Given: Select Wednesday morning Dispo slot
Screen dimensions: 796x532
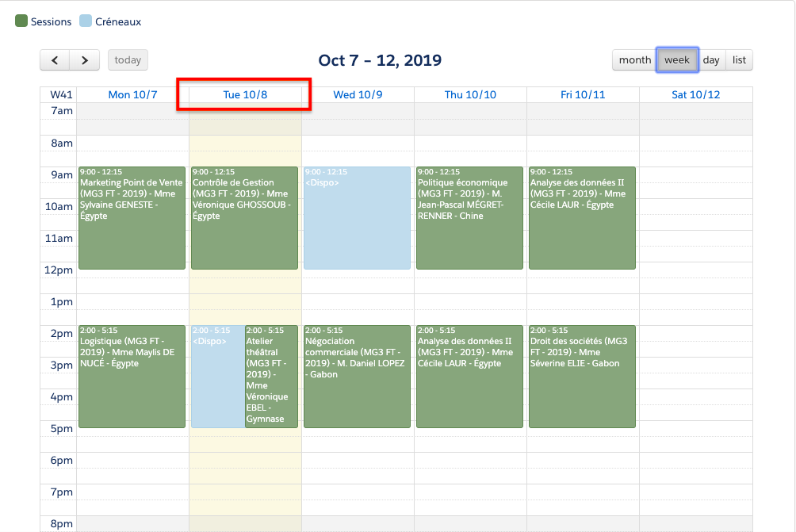Looking at the screenshot, I should pos(358,218).
